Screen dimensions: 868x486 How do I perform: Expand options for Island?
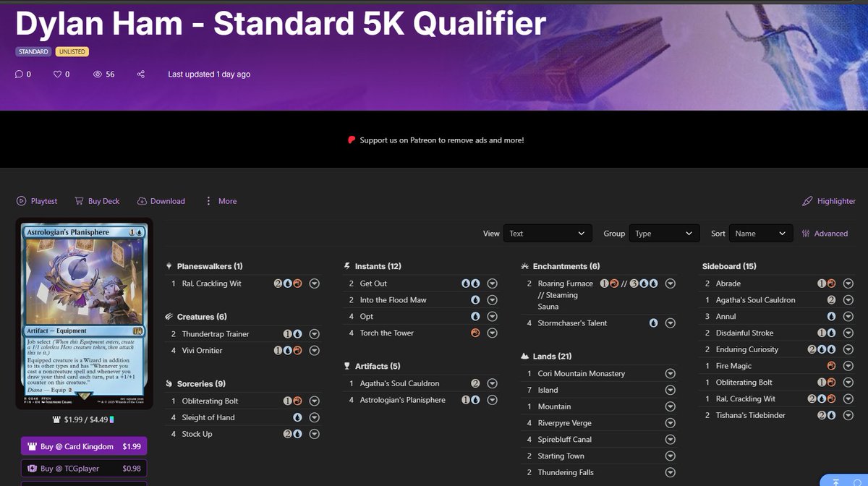[x=671, y=391]
